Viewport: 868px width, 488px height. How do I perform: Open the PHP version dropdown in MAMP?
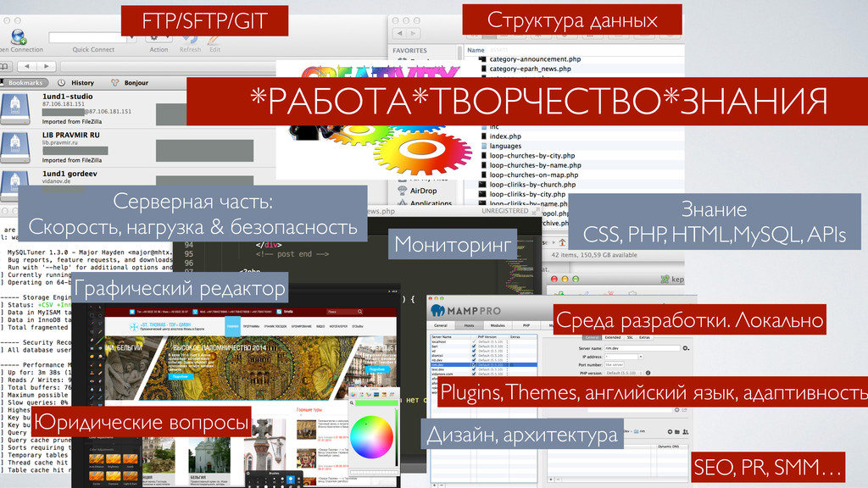point(623,373)
